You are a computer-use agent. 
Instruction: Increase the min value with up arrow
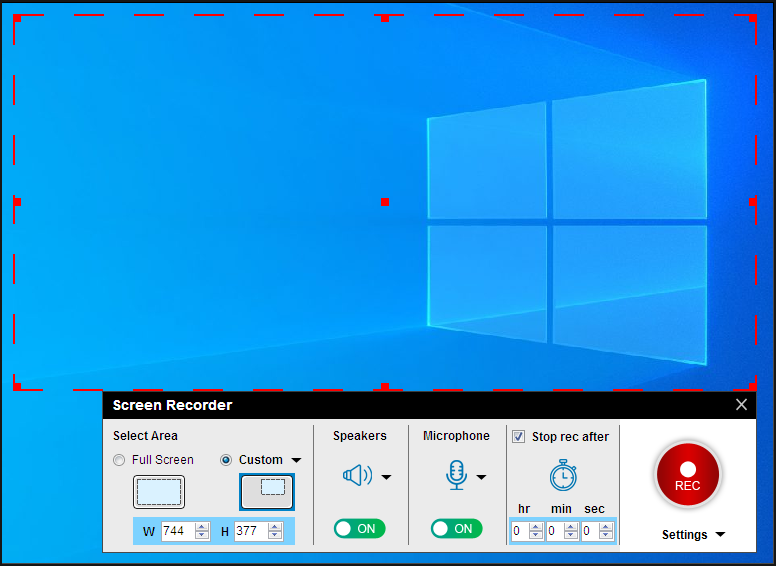572,527
